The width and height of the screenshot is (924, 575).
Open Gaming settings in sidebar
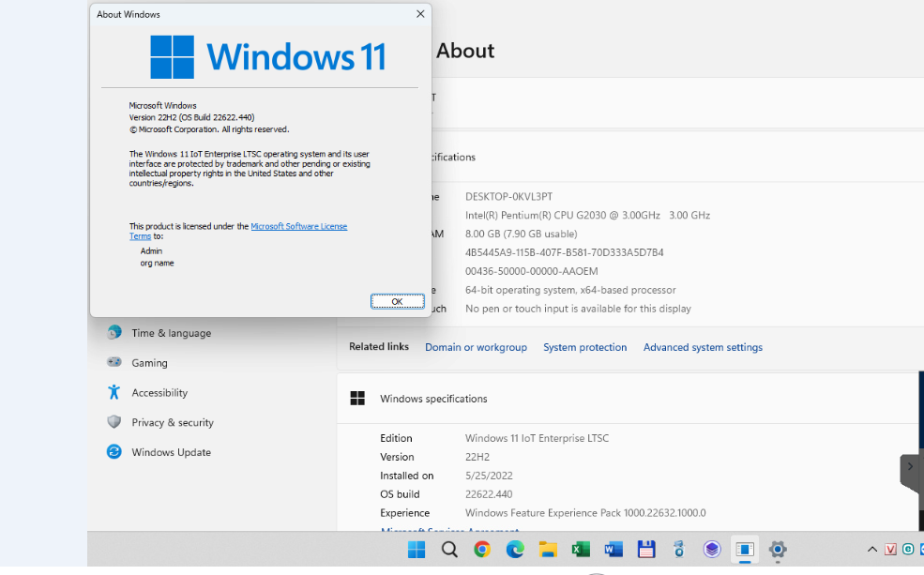pos(149,363)
